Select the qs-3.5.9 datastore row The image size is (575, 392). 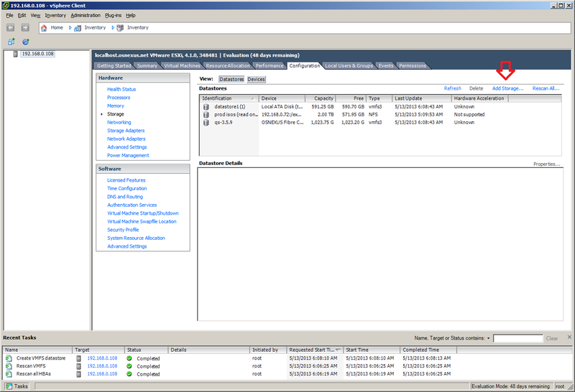380,122
